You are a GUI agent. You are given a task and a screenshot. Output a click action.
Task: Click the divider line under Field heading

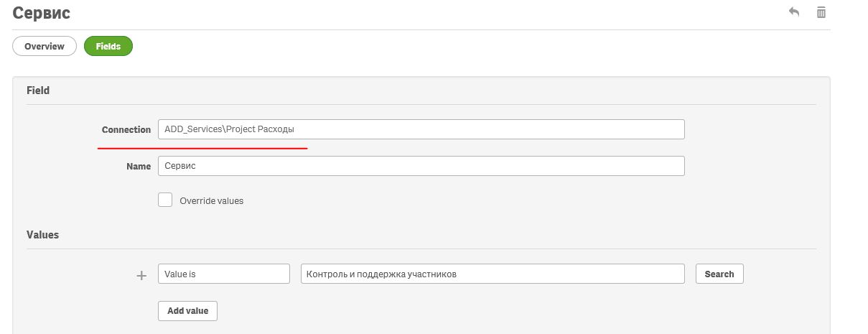(x=421, y=105)
